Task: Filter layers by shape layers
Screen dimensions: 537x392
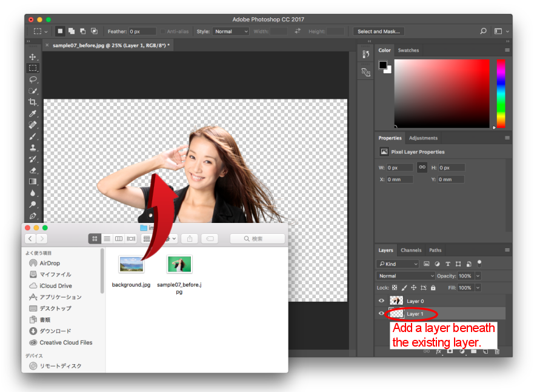Action: coord(458,264)
